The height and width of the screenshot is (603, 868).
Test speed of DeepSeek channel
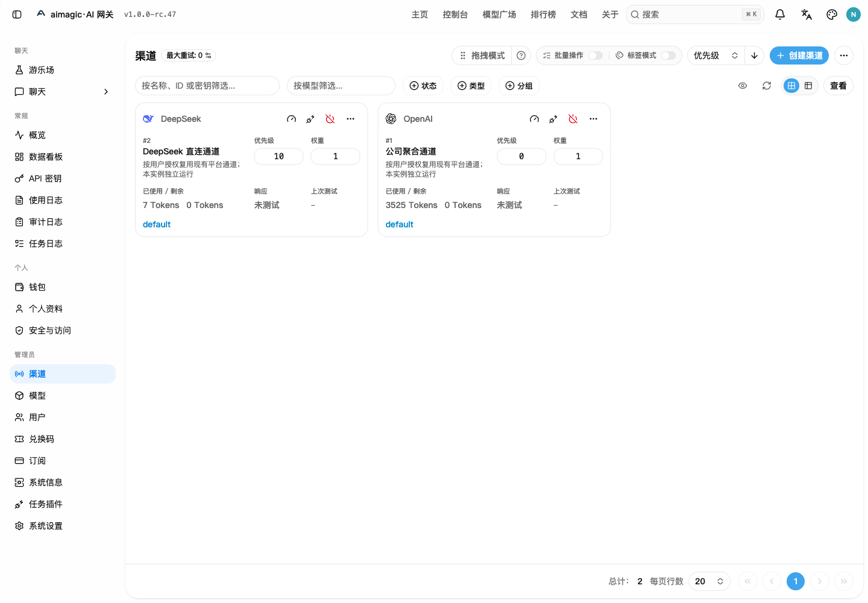coord(292,119)
